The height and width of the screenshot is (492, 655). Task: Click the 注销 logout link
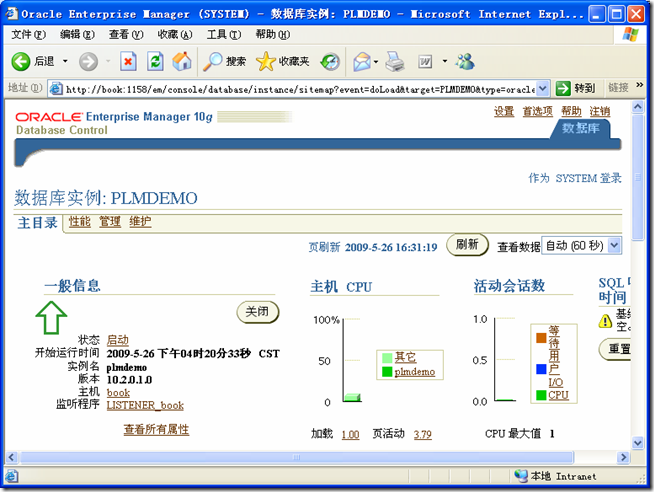[599, 111]
